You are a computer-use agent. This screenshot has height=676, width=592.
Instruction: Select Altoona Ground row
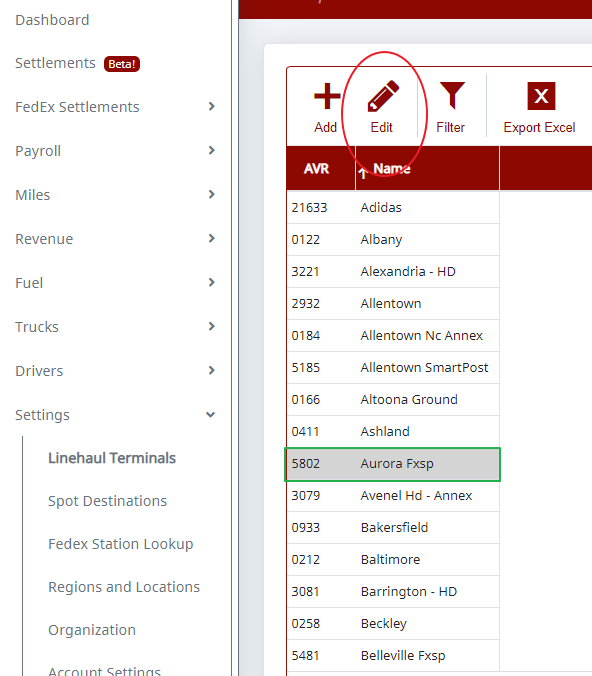(393, 399)
